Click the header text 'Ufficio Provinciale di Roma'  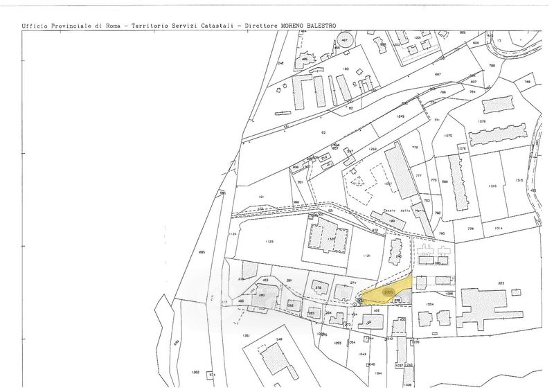coord(69,25)
